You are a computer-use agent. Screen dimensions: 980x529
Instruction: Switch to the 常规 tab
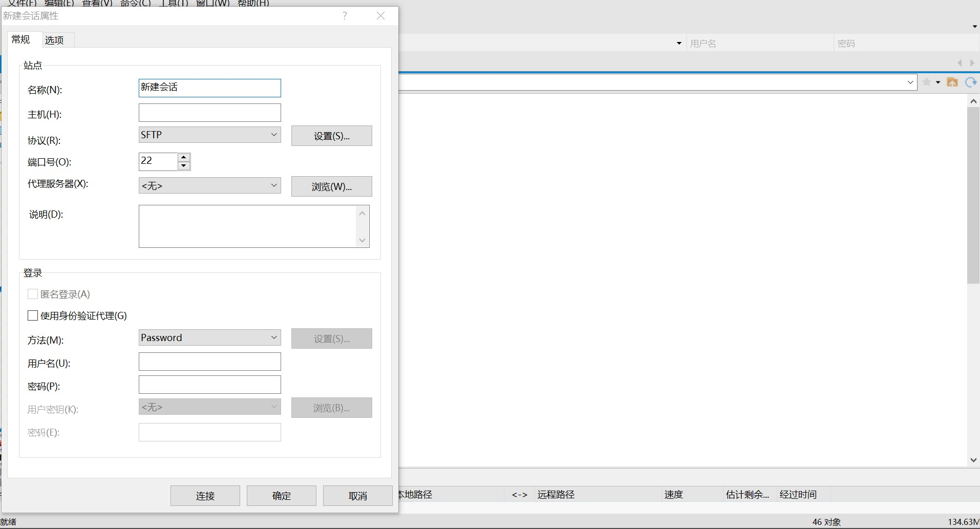21,39
